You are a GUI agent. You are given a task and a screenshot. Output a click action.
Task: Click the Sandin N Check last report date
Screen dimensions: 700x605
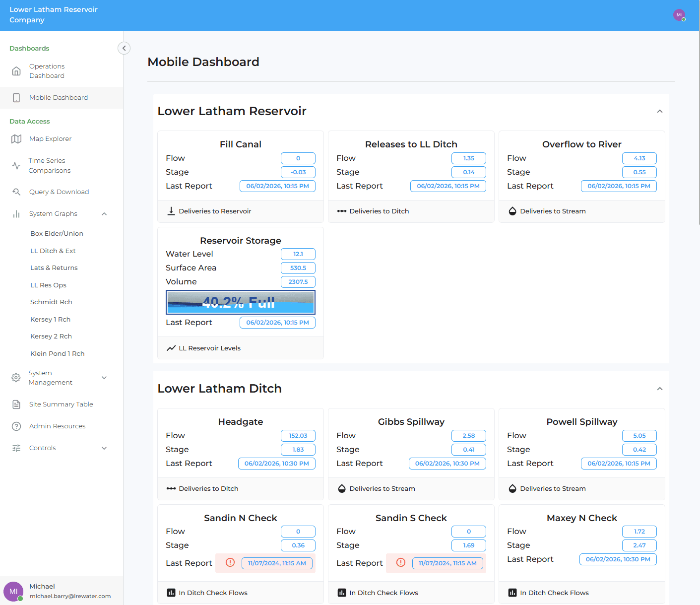[277, 563]
